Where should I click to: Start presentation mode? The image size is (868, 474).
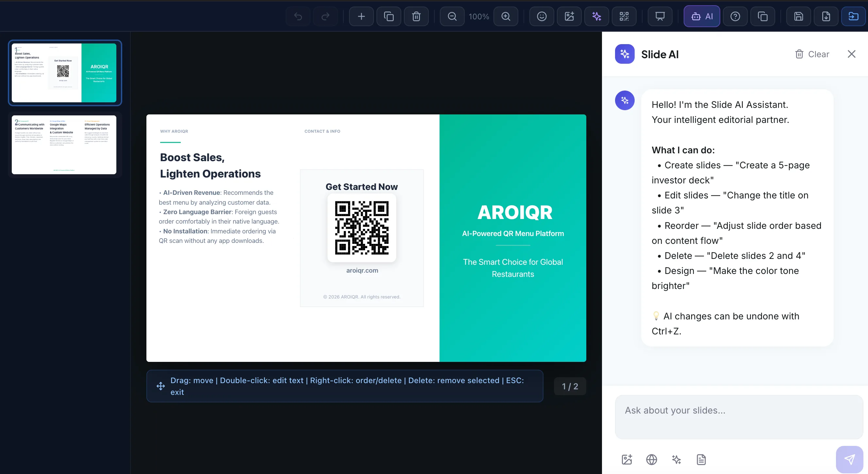[660, 16]
